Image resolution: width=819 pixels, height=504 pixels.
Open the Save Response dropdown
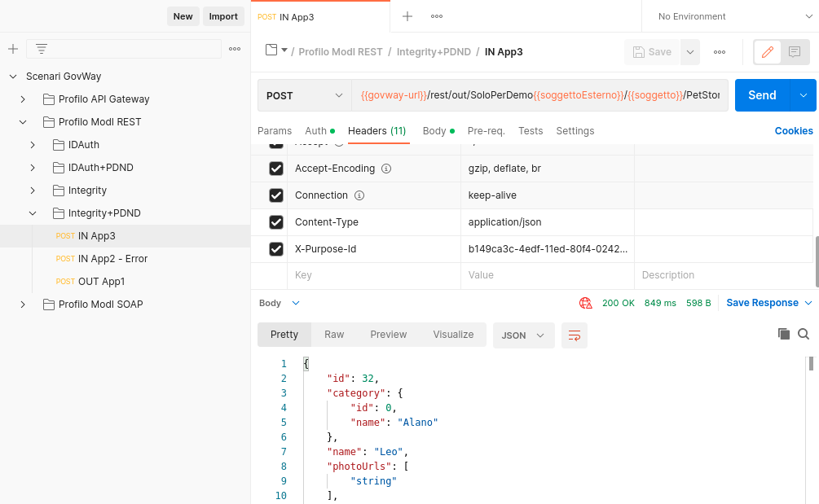pyautogui.click(x=768, y=303)
